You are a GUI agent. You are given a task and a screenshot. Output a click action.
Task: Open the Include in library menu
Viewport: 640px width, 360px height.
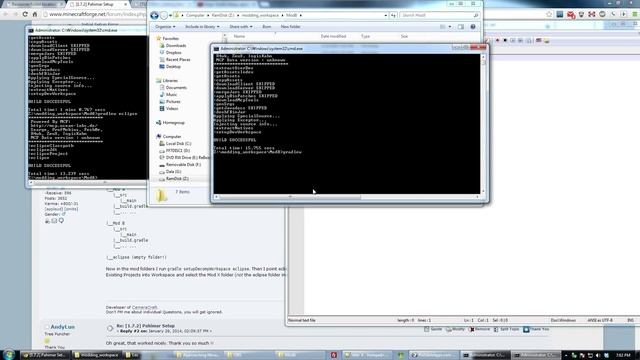click(202, 27)
